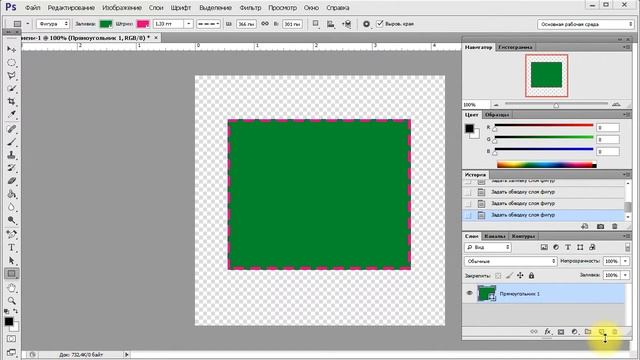Select the Hand tool
Viewport: 640px width, 360px height.
coord(11,288)
